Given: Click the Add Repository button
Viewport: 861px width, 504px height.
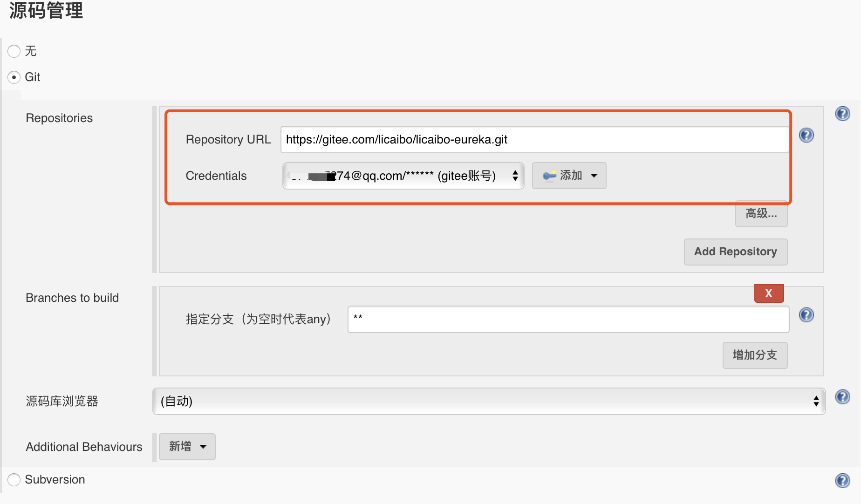Looking at the screenshot, I should click(x=736, y=252).
